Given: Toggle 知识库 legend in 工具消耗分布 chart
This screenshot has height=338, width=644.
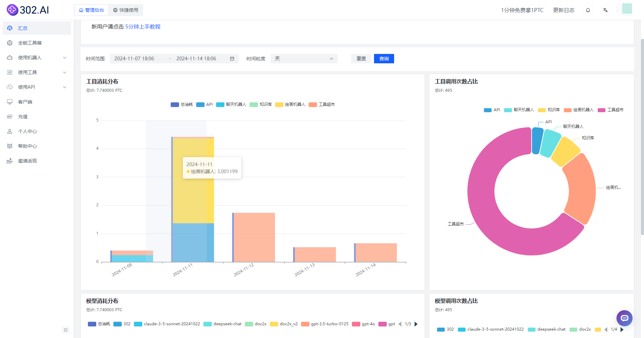Looking at the screenshot, I should click(261, 105).
